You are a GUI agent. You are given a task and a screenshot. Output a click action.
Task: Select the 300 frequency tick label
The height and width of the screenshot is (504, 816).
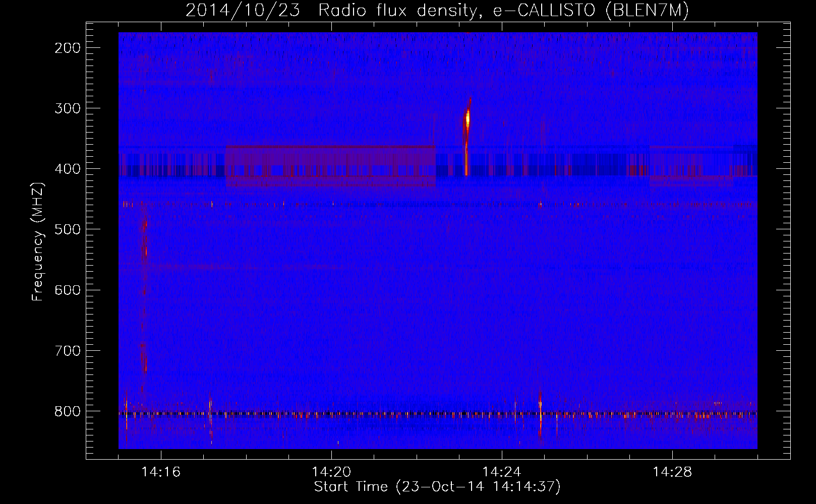[x=68, y=108]
